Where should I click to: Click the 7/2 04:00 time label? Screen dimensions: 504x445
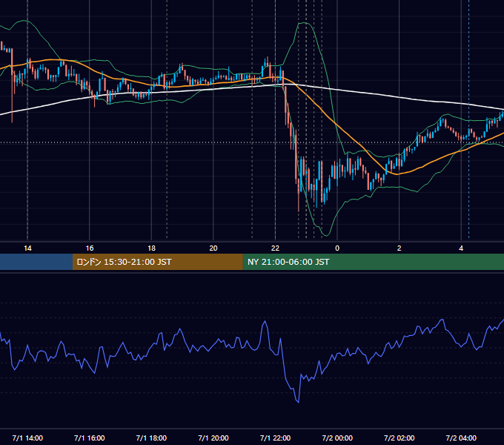pyautogui.click(x=461, y=438)
